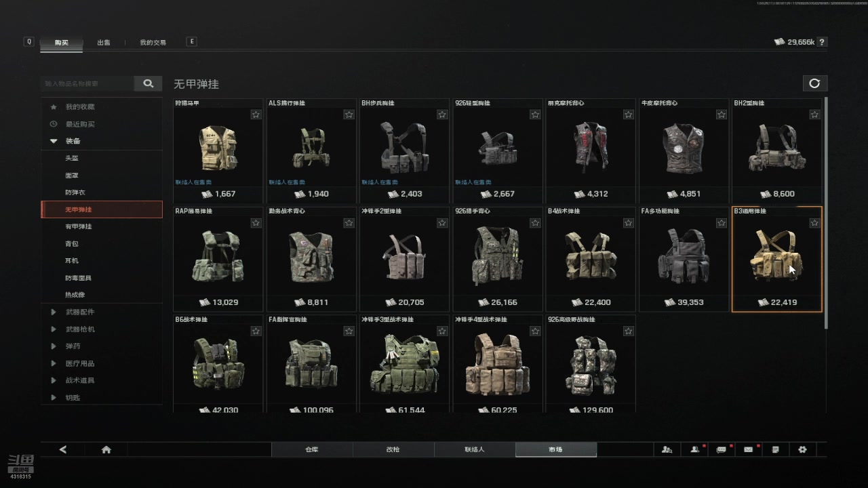Open the settings gear icon
868x488 pixels.
pyautogui.click(x=802, y=449)
